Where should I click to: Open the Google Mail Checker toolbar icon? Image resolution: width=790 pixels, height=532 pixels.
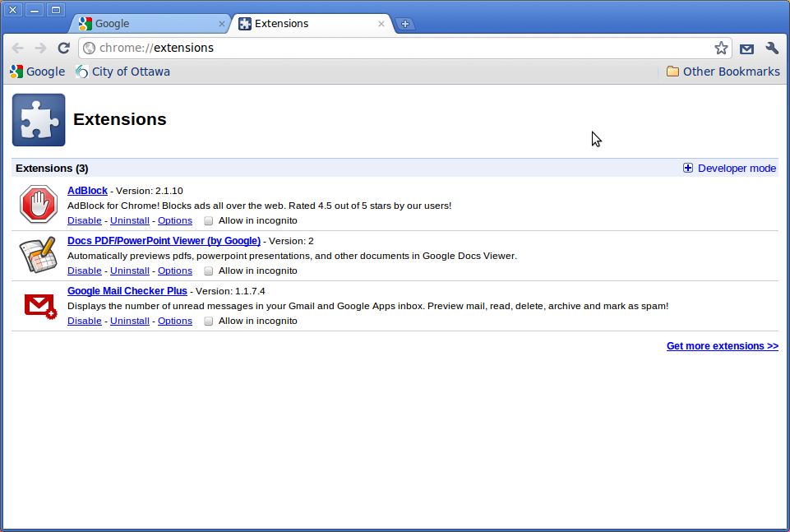[x=746, y=49]
